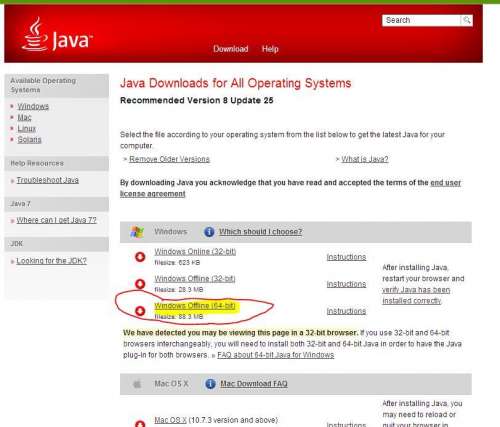Open the Troubleshoot Java link

[48, 180]
